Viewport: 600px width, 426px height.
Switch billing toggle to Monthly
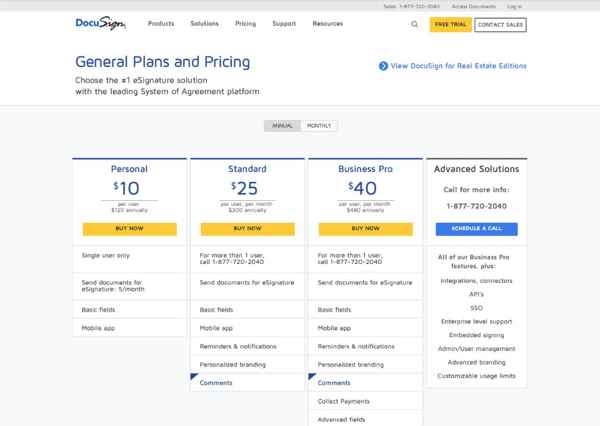[x=319, y=126]
